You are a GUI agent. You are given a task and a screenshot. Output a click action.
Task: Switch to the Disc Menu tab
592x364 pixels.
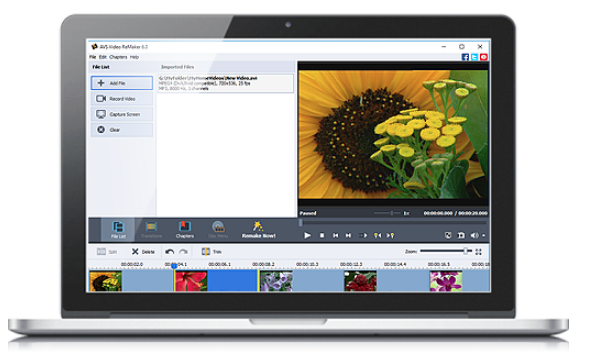(218, 230)
